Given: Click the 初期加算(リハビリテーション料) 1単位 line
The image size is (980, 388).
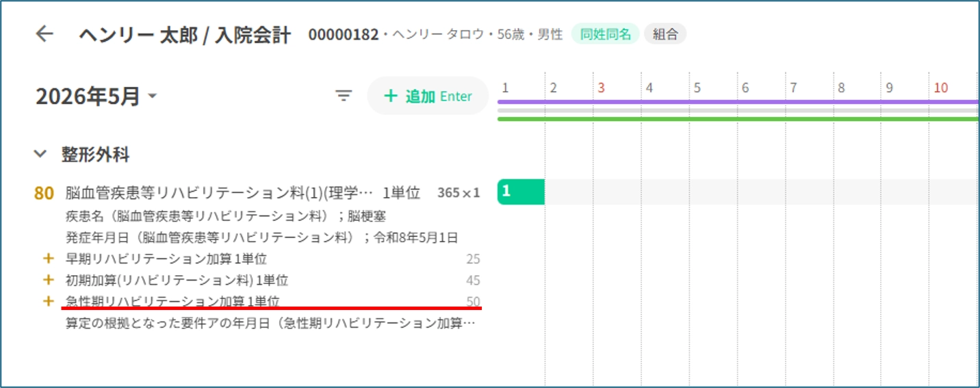Looking at the screenshot, I should [177, 280].
